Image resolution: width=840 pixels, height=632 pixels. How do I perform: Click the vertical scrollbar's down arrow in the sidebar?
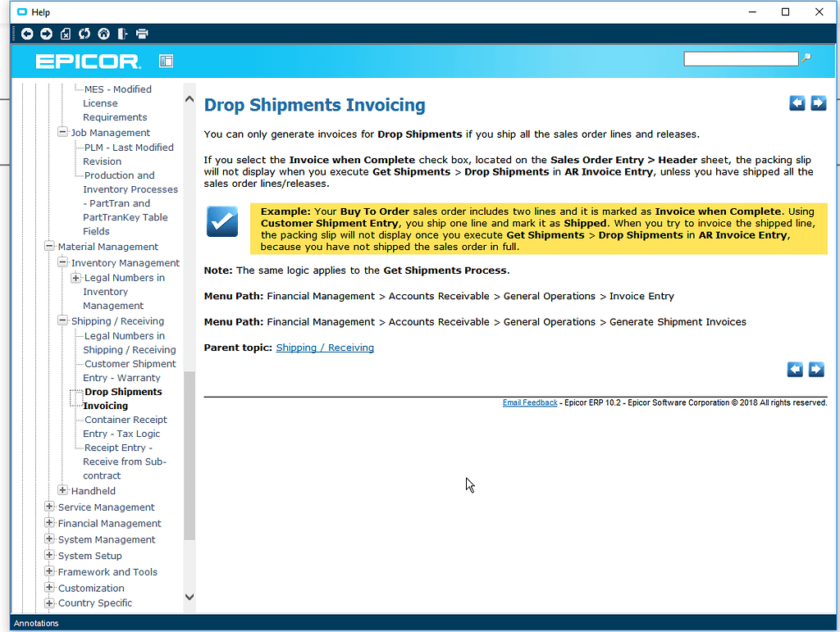[x=189, y=597]
